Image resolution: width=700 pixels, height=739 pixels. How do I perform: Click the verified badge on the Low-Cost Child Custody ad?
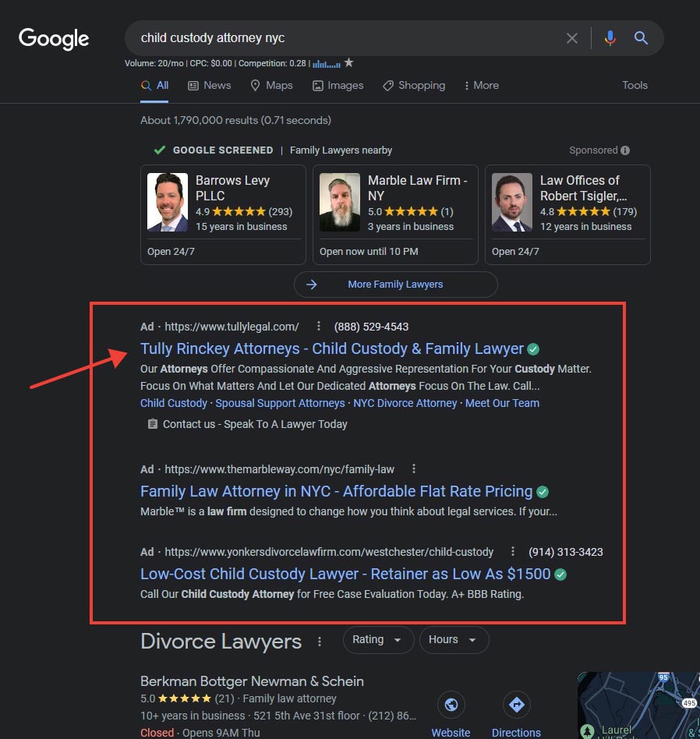[560, 575]
